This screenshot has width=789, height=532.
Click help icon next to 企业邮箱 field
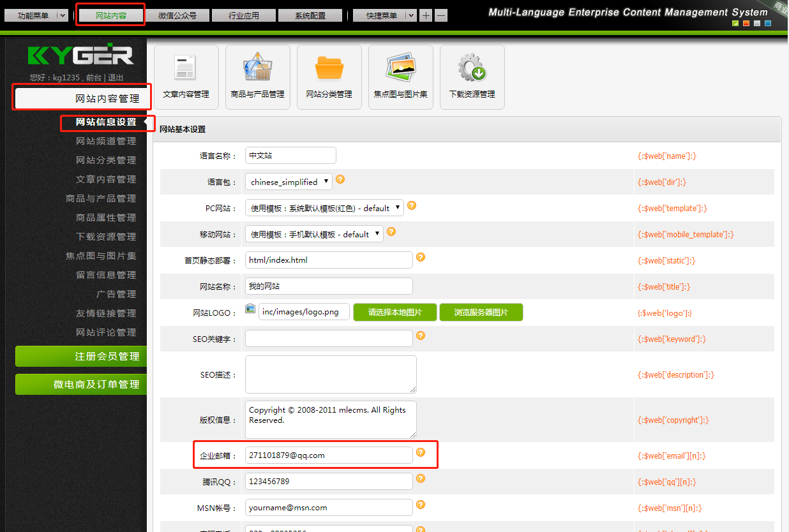pyautogui.click(x=421, y=452)
